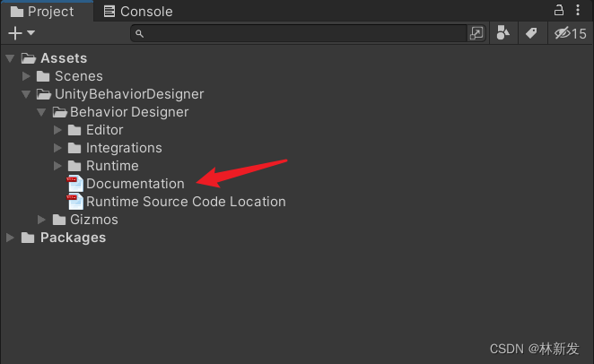594x364 pixels.
Task: Expand the Packages folder arrow
Action: (10, 238)
